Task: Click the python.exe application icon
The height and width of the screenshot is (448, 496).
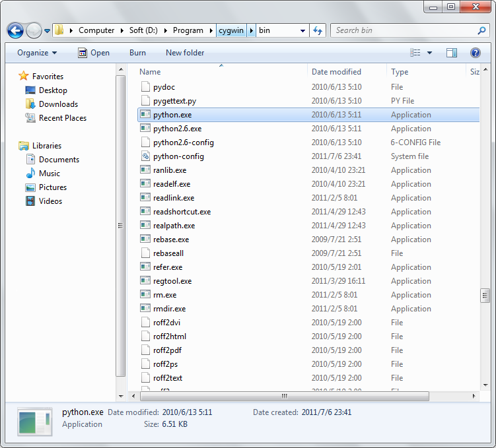Action: (145, 114)
